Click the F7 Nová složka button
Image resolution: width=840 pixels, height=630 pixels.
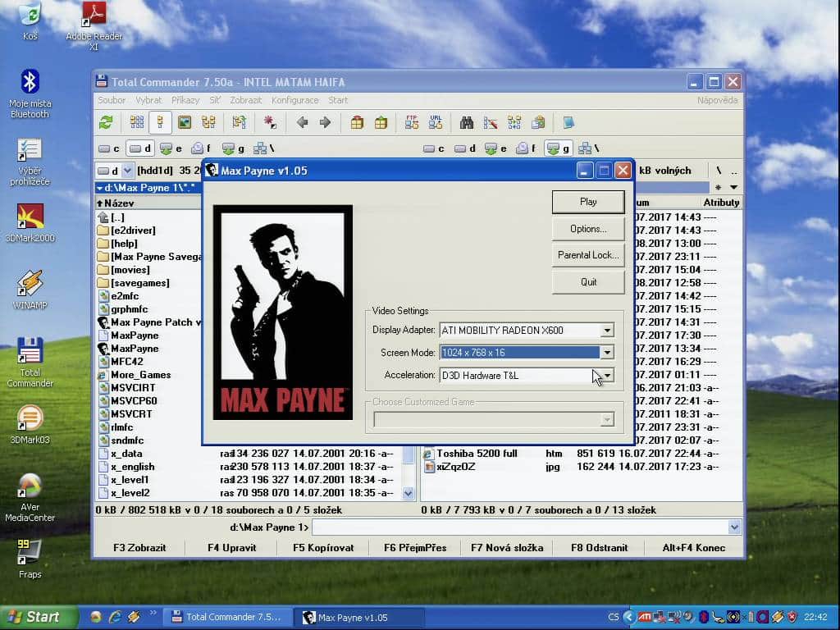(507, 547)
